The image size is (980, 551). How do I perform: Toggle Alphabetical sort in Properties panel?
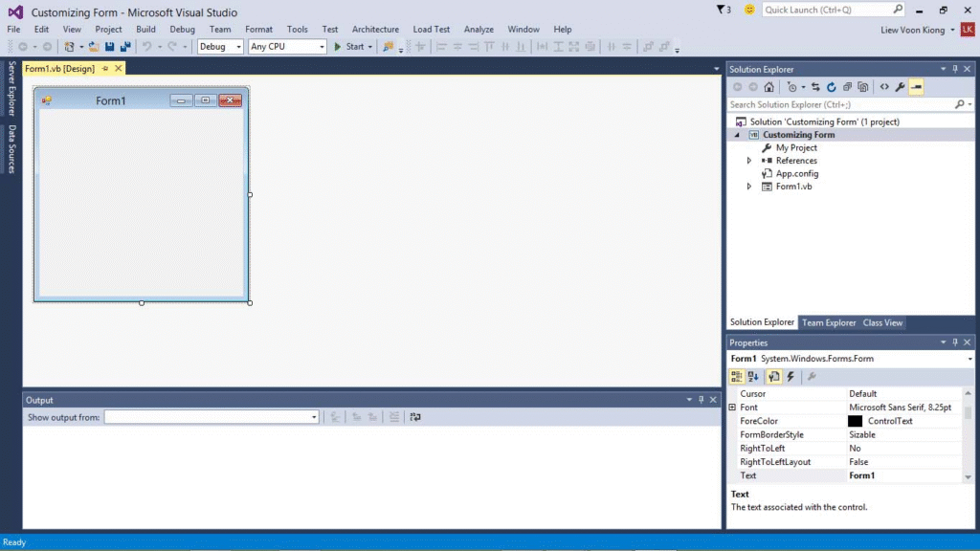(754, 377)
